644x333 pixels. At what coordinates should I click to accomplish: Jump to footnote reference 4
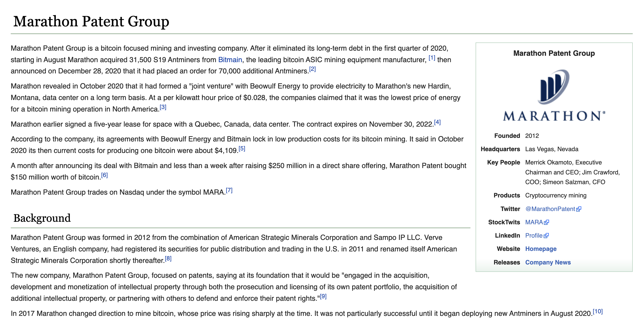click(x=437, y=122)
